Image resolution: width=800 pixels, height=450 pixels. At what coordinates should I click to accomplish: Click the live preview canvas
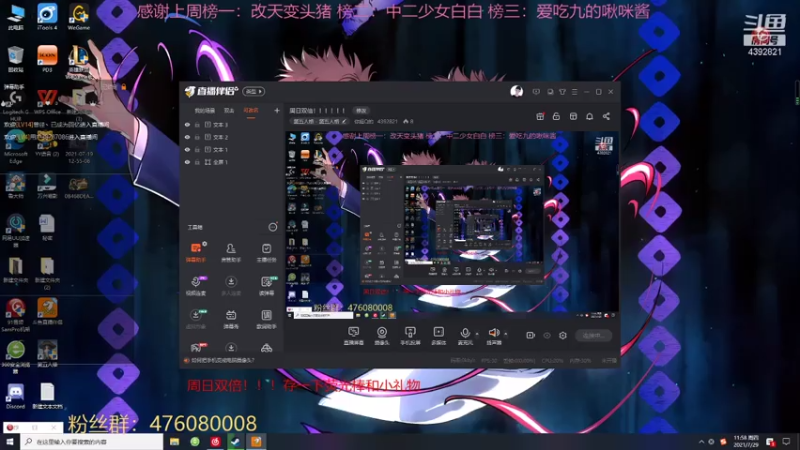(x=452, y=226)
